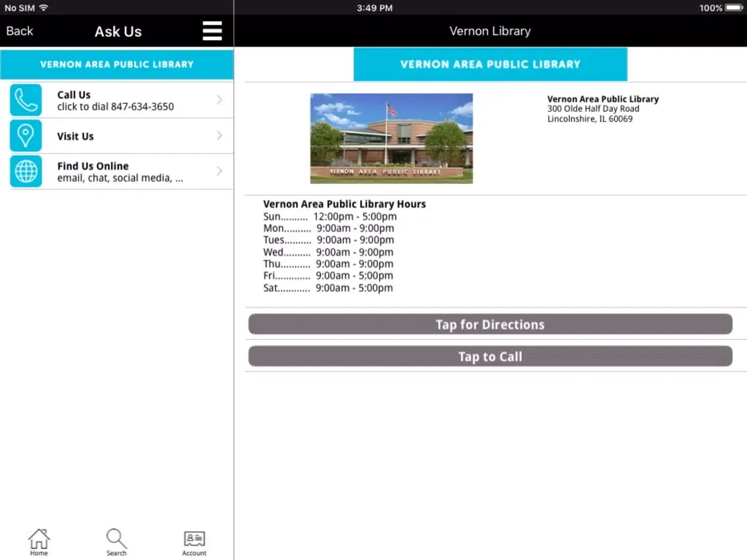The width and height of the screenshot is (747, 560).
Task: Tap the Vernon Library title
Action: pyautogui.click(x=491, y=31)
